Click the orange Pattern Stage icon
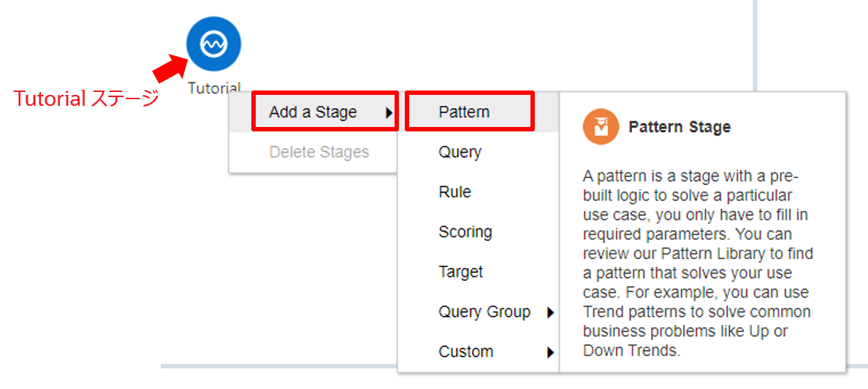Screen dimensions: 868x389 [601, 127]
